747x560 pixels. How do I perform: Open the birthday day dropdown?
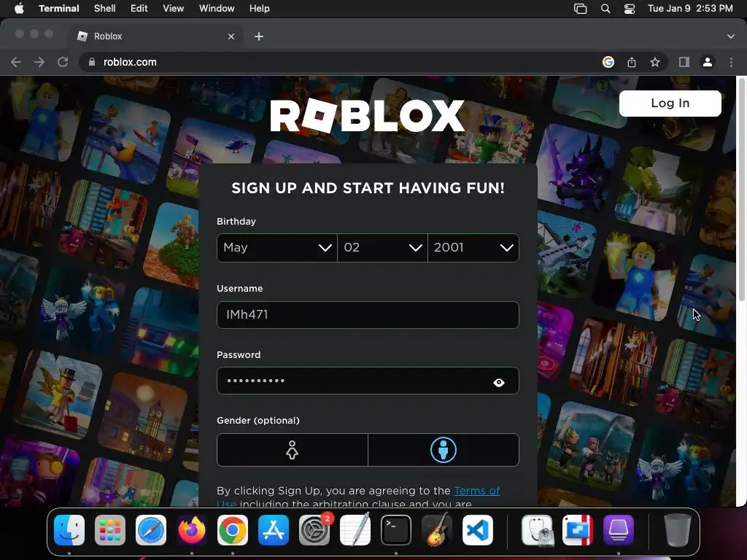click(382, 248)
